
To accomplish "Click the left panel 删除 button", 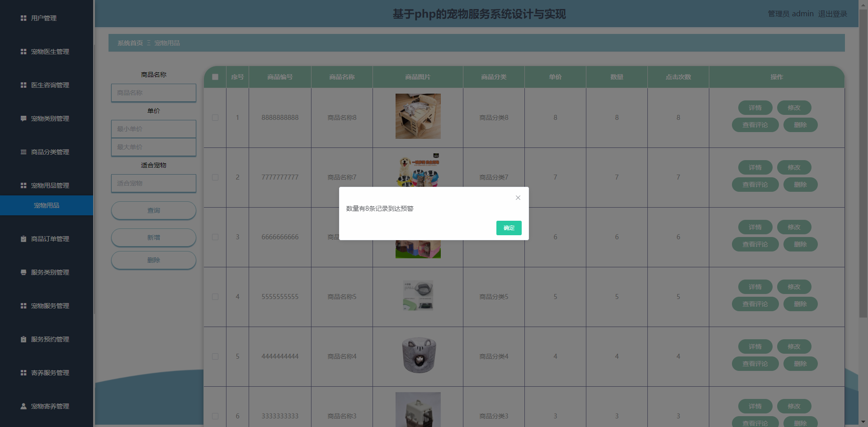I will pos(154,260).
